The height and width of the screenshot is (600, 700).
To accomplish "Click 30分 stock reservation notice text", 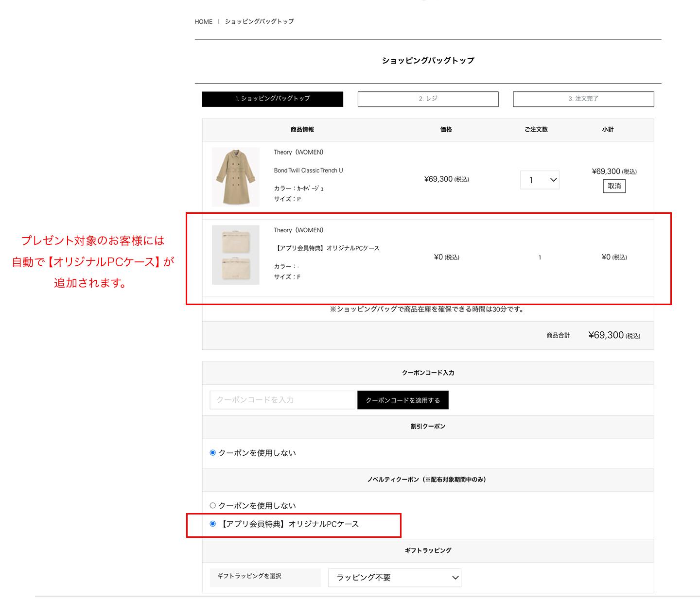I will coord(427,309).
